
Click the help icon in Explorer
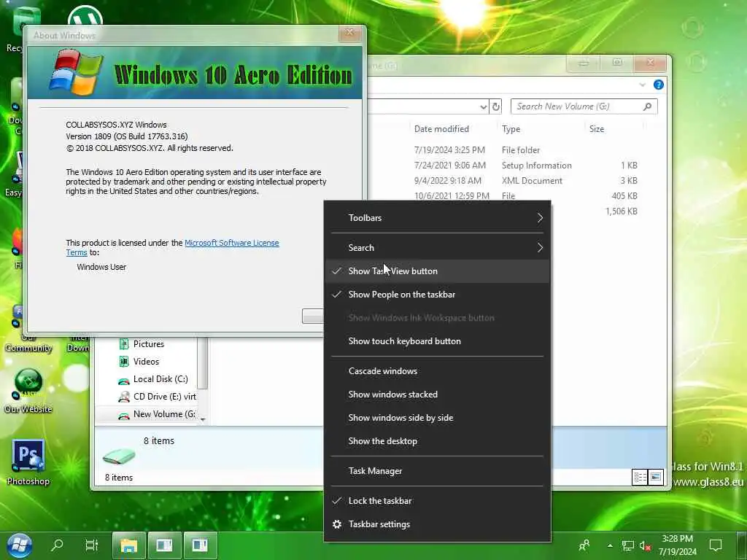click(x=659, y=85)
